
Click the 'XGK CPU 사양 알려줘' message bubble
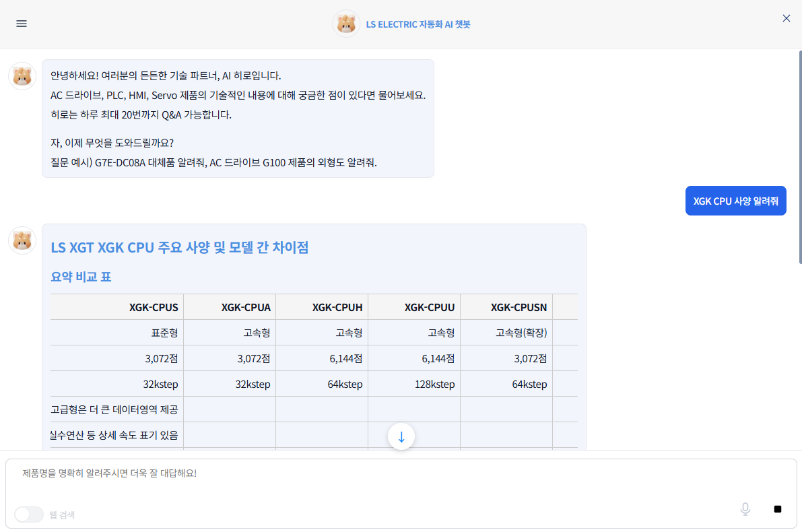click(x=735, y=200)
